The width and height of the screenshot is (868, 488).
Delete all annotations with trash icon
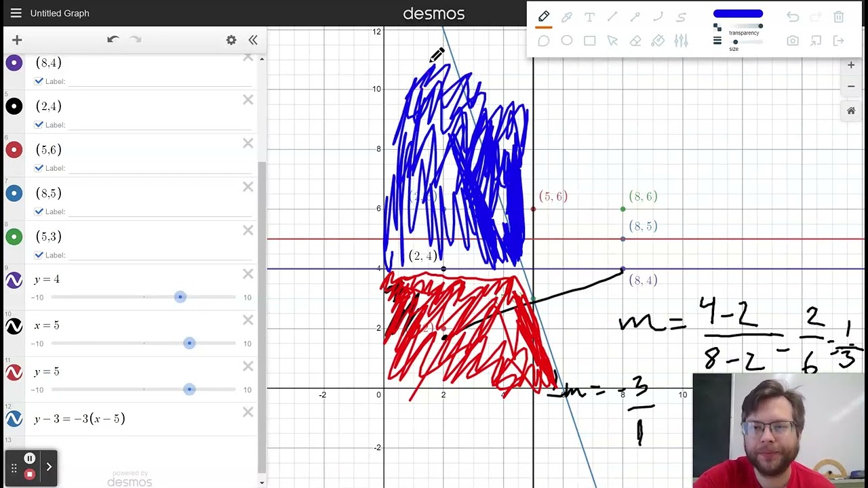coord(839,17)
